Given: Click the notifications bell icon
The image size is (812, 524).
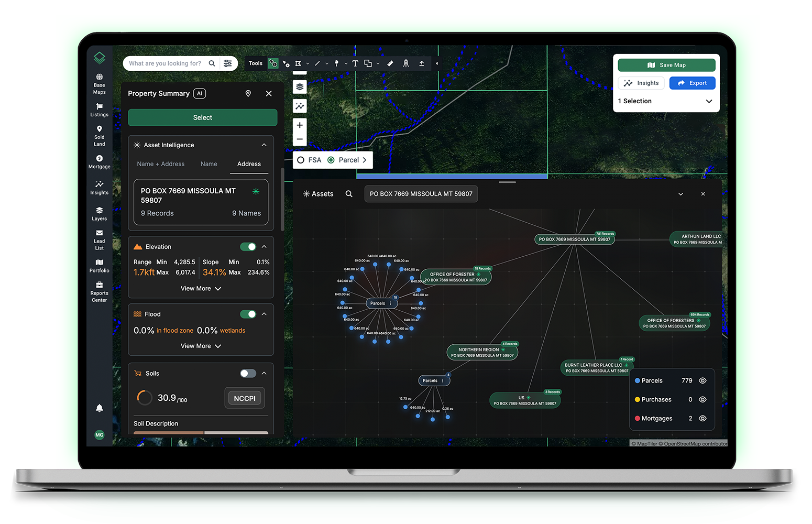Looking at the screenshot, I should click(99, 408).
